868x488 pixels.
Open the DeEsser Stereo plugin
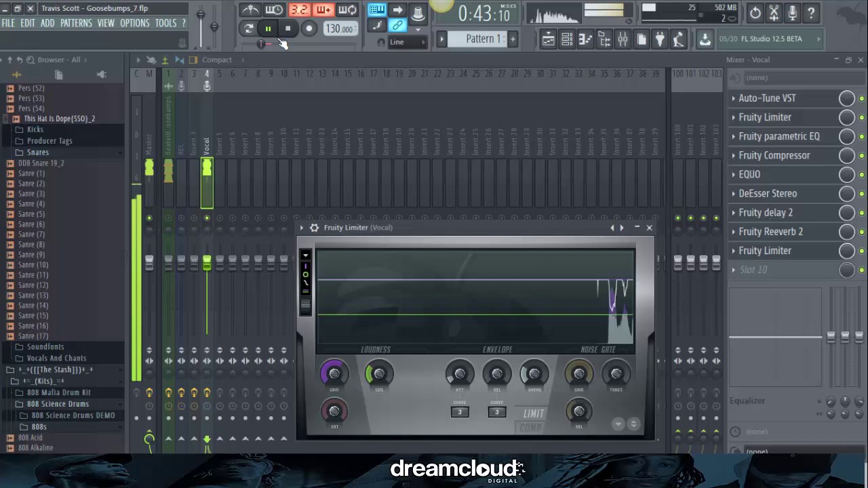(768, 193)
